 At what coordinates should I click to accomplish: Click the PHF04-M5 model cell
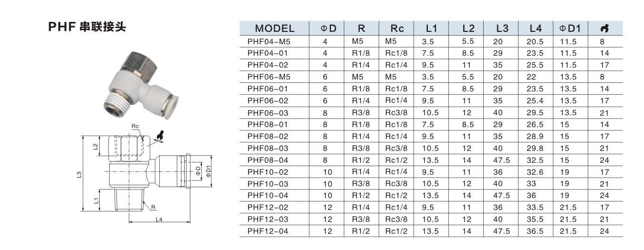pos(269,41)
